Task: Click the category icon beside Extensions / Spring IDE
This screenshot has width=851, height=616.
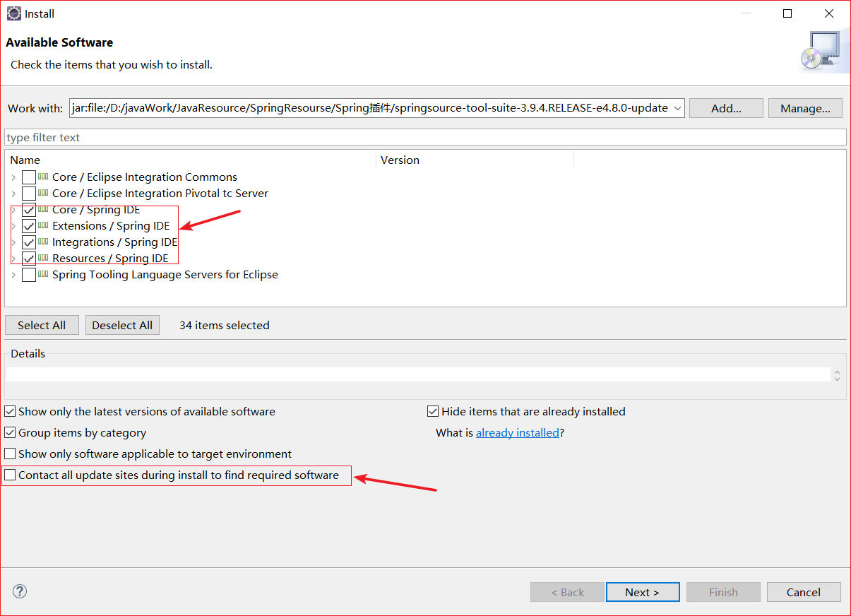Action: (43, 225)
